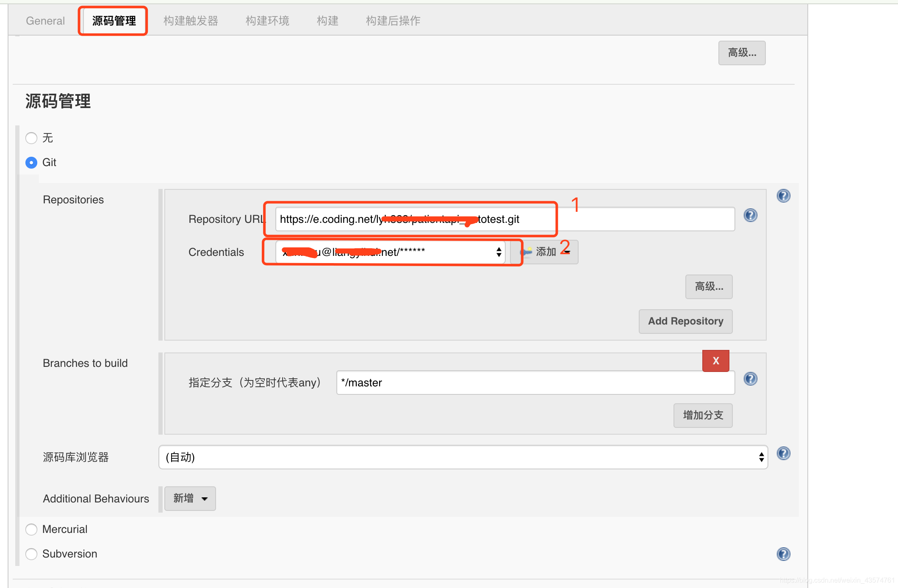Open the Credentials dropdown list
This screenshot has height=588, width=898.
click(x=390, y=252)
